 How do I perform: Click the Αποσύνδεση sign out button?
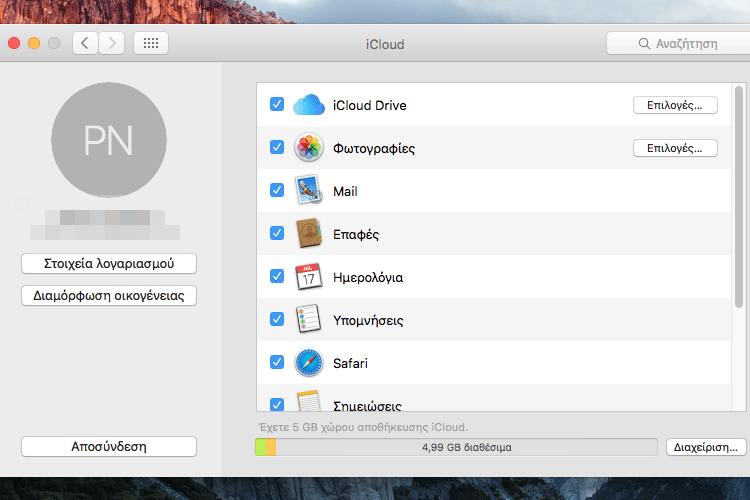coord(109,446)
